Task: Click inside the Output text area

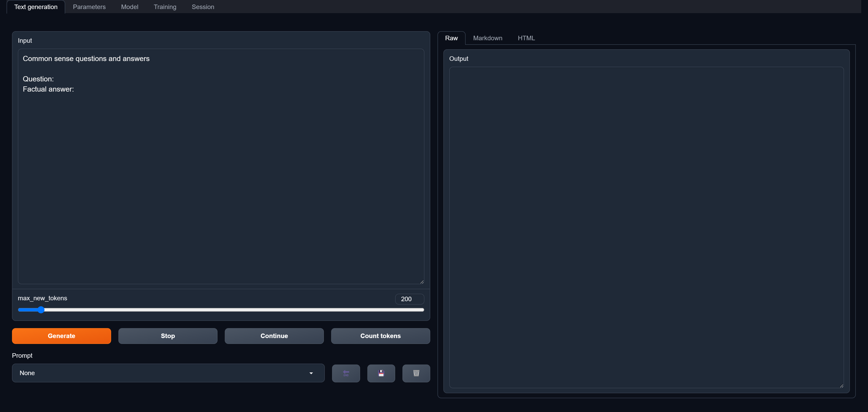Action: point(646,227)
